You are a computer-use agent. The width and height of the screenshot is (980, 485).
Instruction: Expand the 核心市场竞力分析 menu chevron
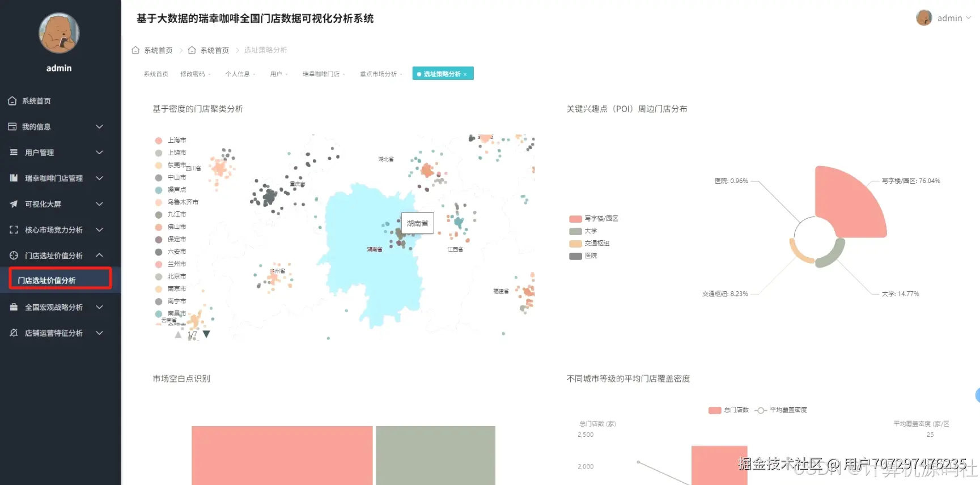[x=99, y=229]
